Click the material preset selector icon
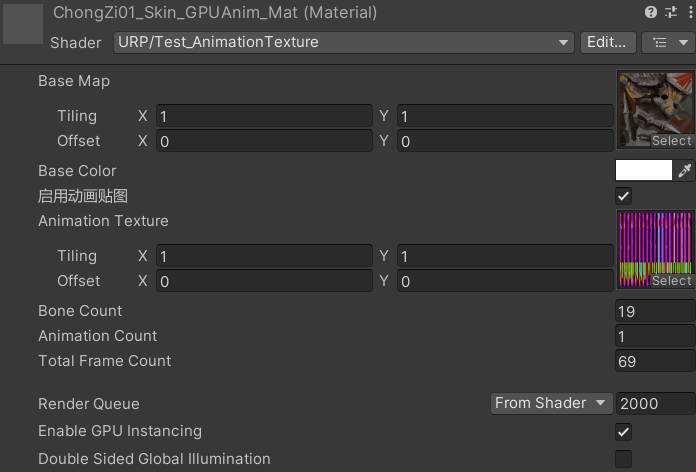The width and height of the screenshot is (696, 472). 669,13
